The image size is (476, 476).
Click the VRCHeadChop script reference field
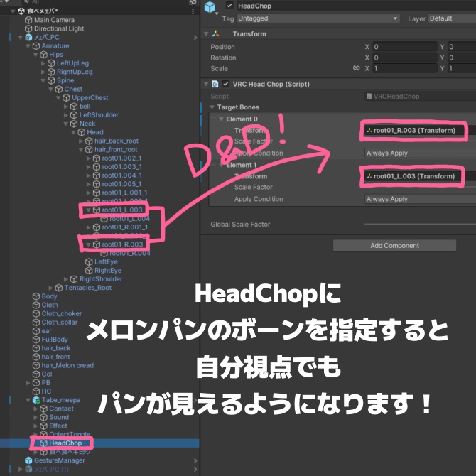tap(420, 97)
